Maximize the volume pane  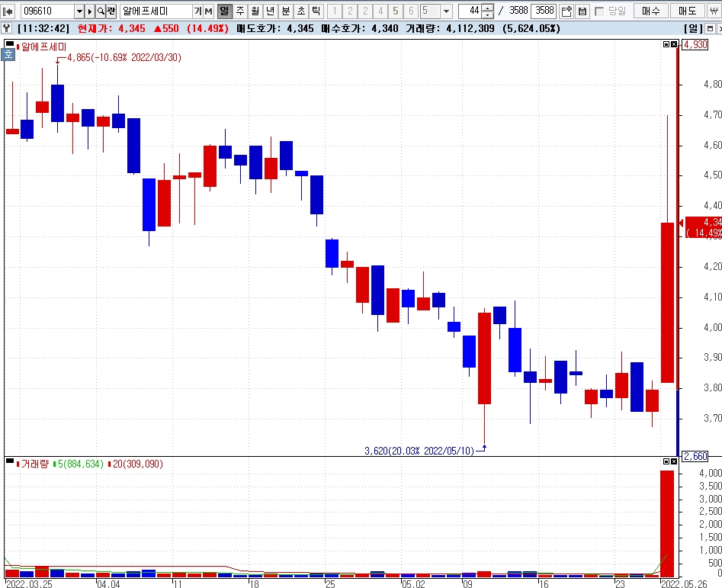666,461
